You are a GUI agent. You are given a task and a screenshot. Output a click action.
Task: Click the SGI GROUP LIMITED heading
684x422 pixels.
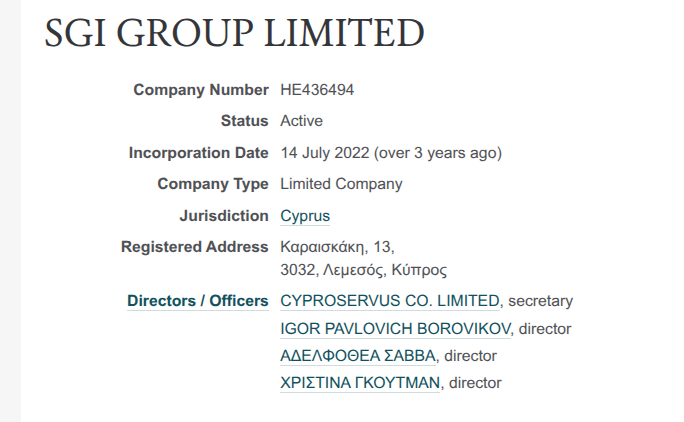coord(235,35)
